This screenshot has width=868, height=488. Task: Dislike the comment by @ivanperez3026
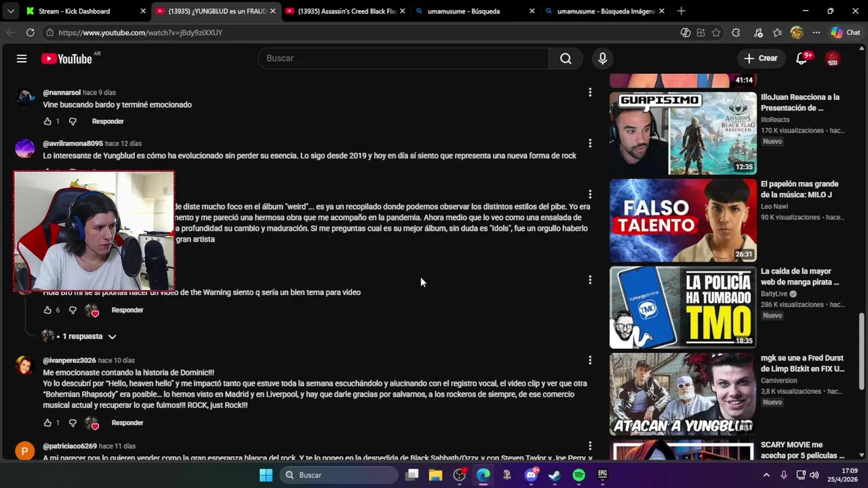point(73,423)
